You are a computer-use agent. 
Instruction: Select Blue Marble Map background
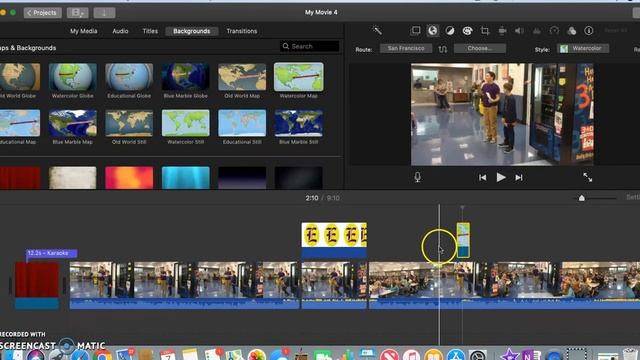(x=73, y=123)
